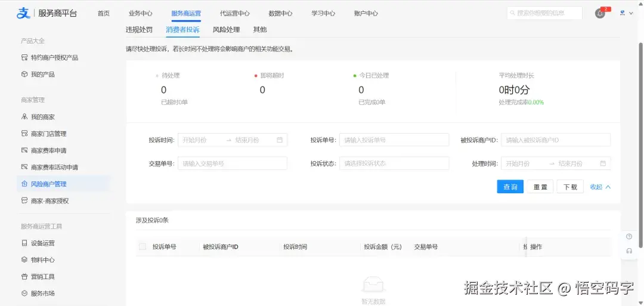Click the 物料中心 layers icon
Screen dimensions: 644x306
point(24,260)
